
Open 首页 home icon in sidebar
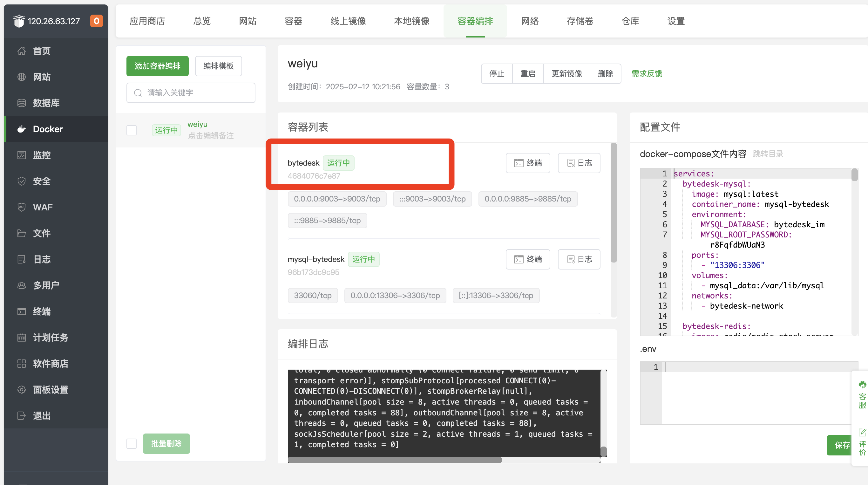coord(22,51)
